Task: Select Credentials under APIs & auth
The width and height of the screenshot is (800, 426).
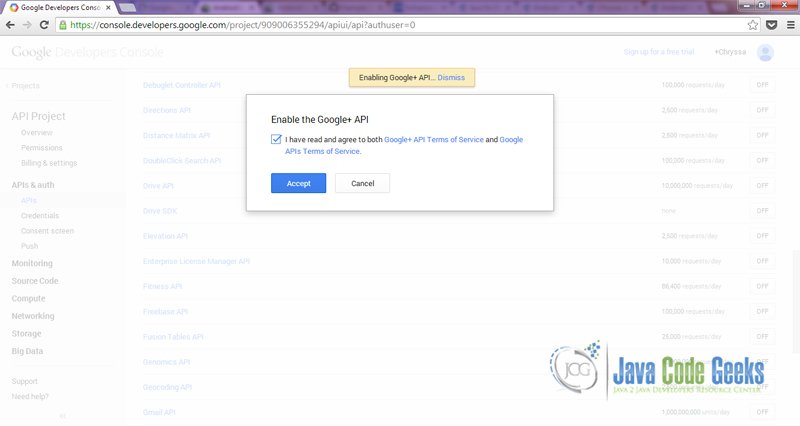Action: pos(40,216)
